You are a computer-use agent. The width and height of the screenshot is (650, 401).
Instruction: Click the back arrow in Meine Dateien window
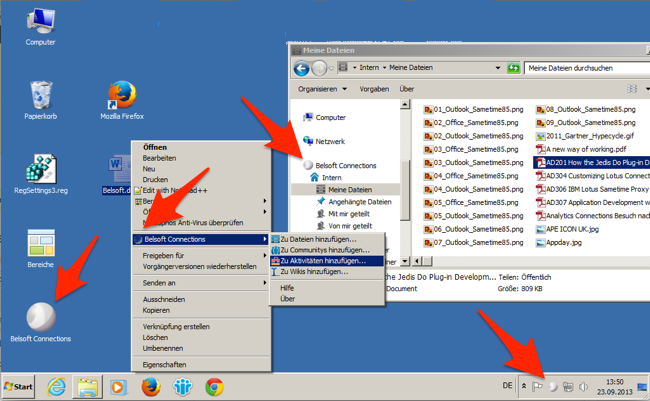point(301,68)
